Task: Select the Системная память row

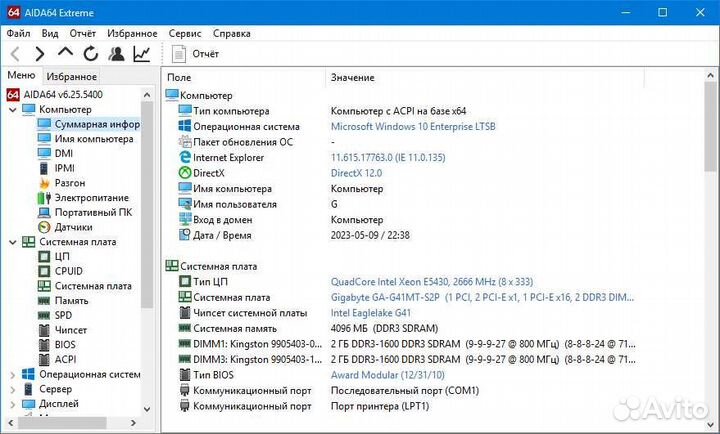Action: pos(308,328)
